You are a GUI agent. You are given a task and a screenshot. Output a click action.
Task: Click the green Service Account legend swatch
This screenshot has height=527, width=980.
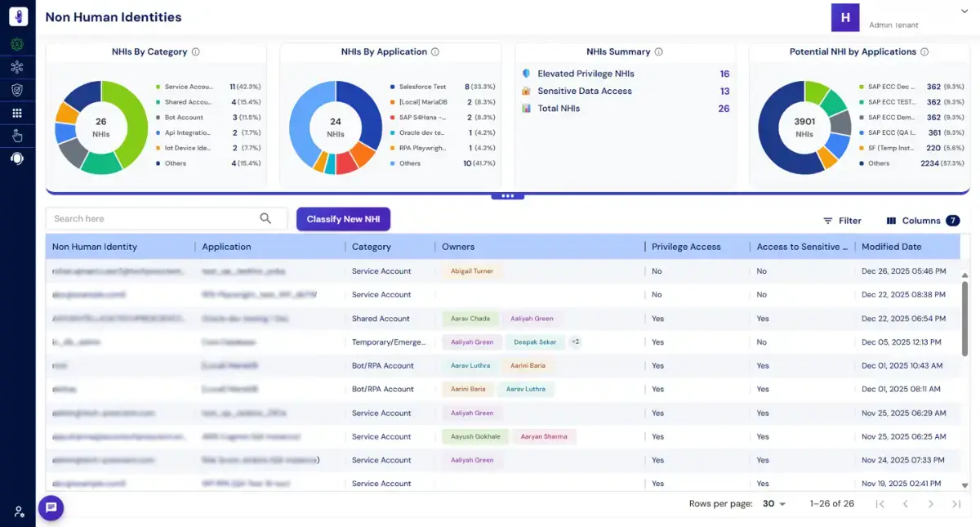(x=157, y=87)
